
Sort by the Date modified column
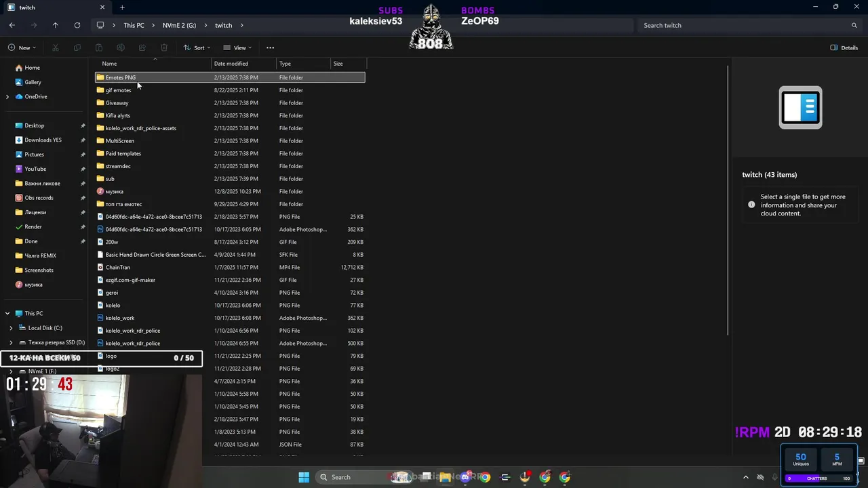pos(243,63)
